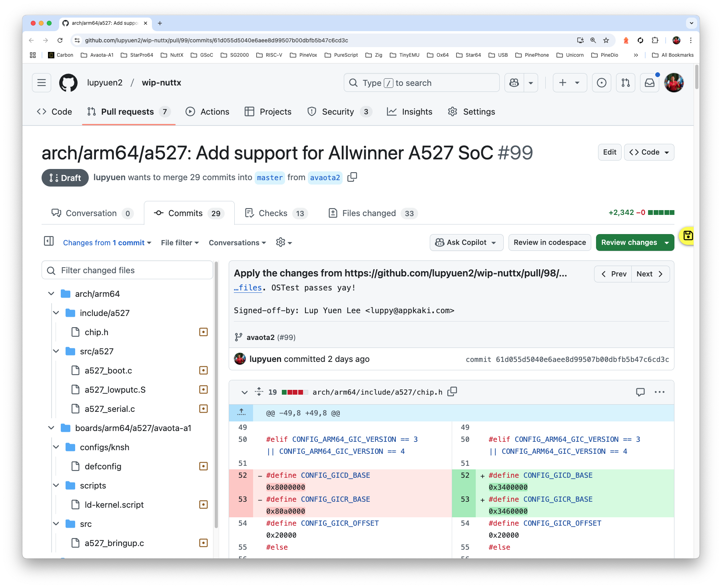Check notifications via the inbox icon

tap(650, 83)
